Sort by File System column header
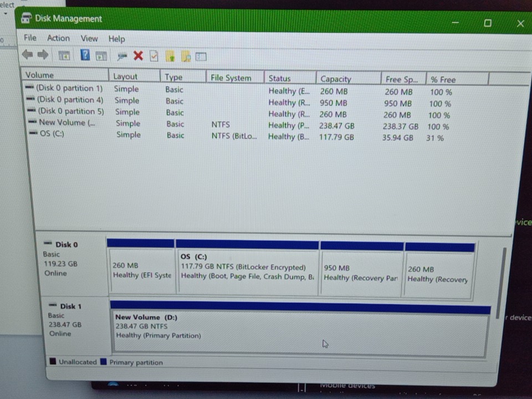Screen dimensions: 532x399 (x=235, y=78)
